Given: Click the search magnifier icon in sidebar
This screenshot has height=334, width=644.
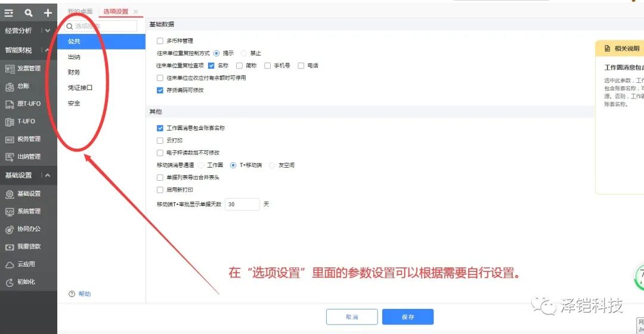Looking at the screenshot, I should coord(29,13).
